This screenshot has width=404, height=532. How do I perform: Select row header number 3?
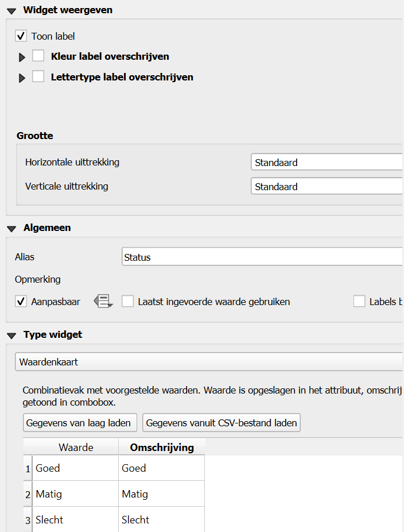click(x=28, y=520)
